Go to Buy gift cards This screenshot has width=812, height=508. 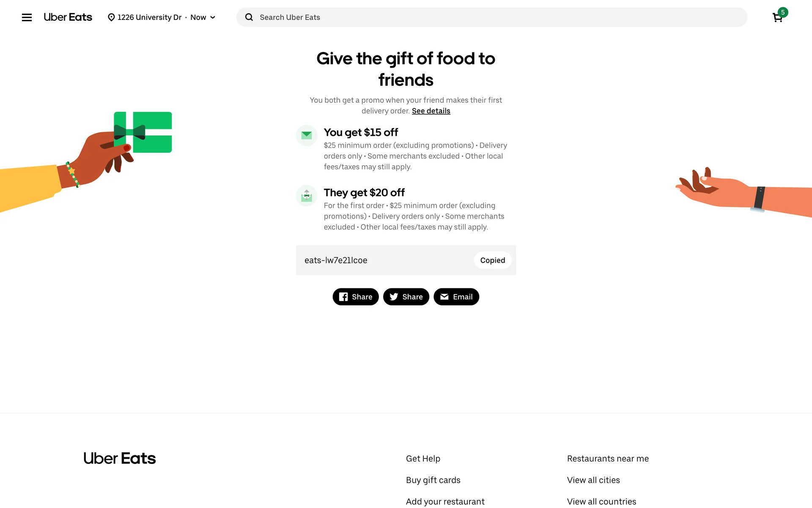pyautogui.click(x=433, y=480)
